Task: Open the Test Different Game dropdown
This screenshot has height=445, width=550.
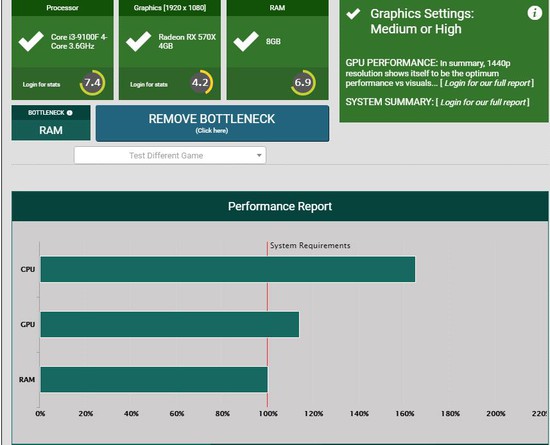Action: [x=170, y=155]
